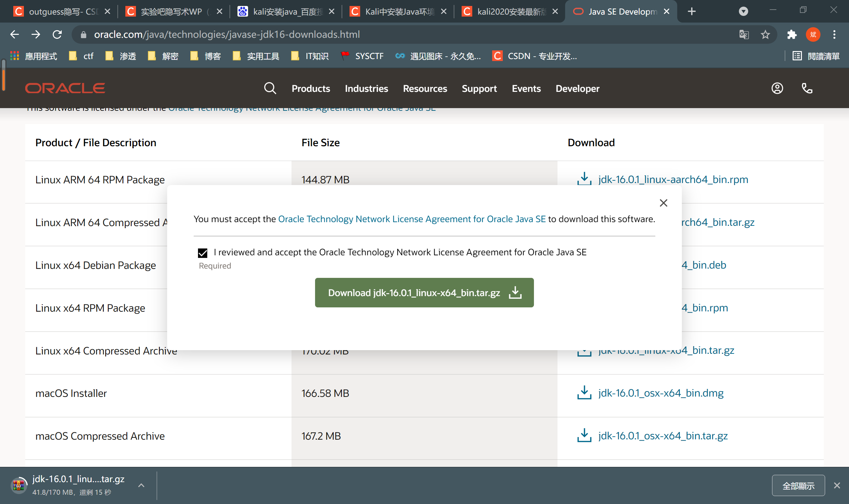Open the Support menu

479,89
